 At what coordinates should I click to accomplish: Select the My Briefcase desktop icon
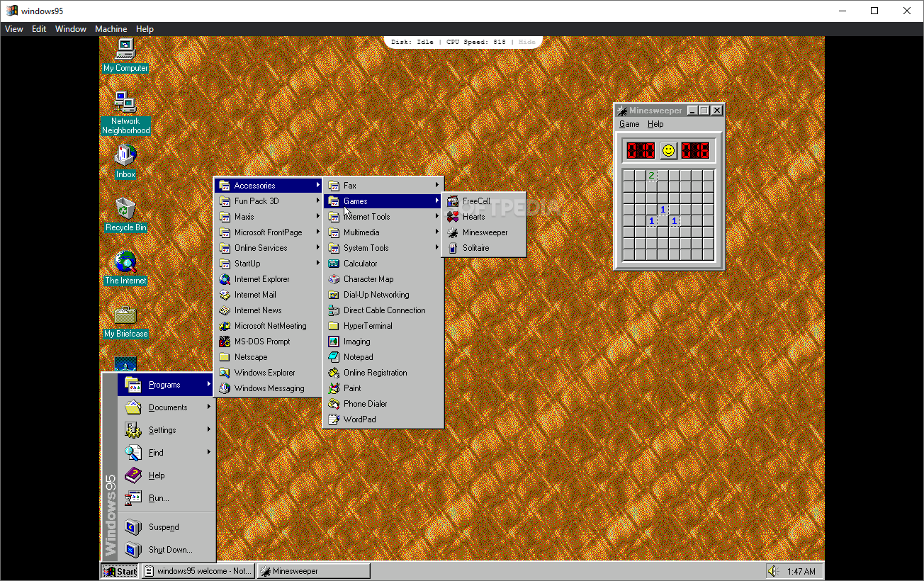pos(125,321)
